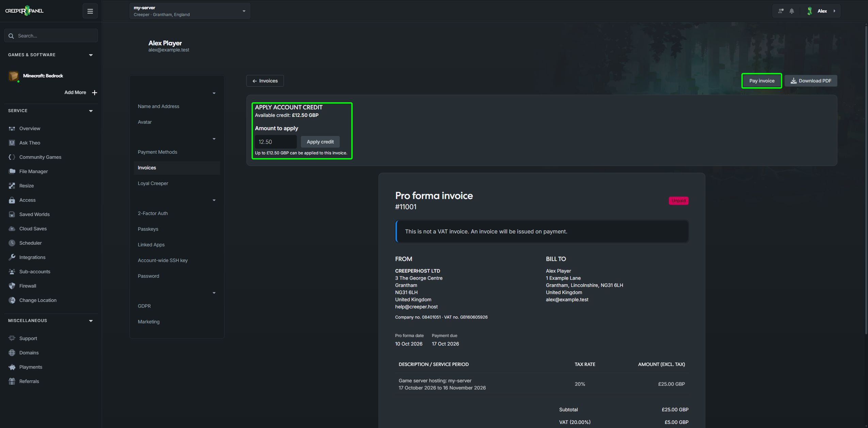Viewport: 868px width, 428px height.
Task: Click the Playments piggy bank icon
Action: click(x=12, y=367)
